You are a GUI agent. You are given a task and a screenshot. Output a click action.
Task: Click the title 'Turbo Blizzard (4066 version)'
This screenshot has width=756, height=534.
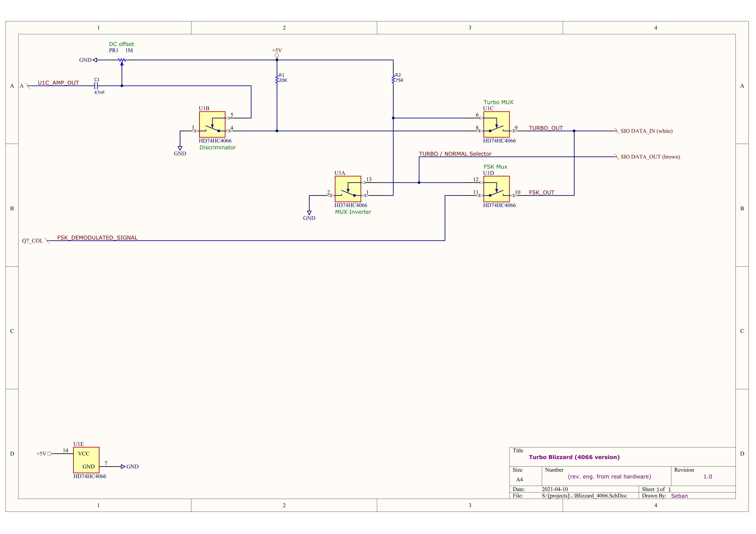tap(574, 457)
